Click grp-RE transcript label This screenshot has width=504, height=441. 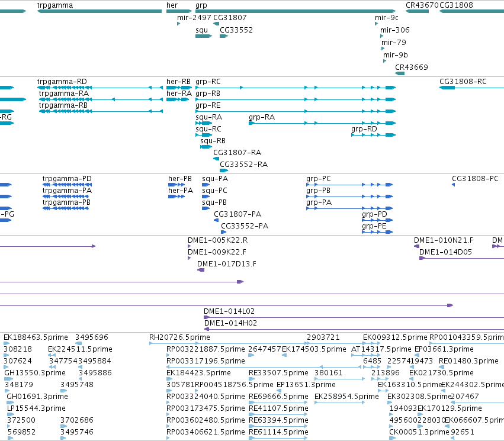point(208,105)
